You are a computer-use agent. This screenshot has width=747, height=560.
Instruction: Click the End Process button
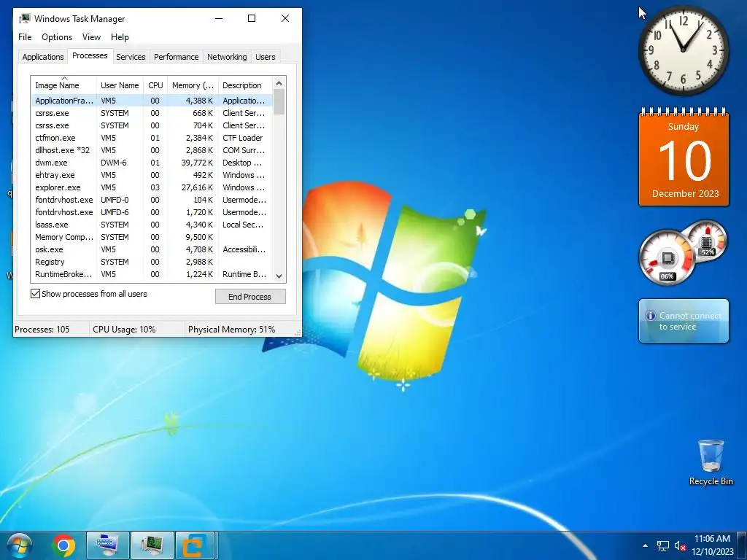tap(250, 296)
